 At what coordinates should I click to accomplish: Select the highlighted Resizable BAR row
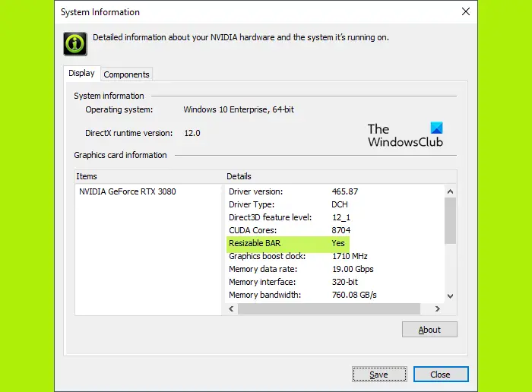coord(288,243)
